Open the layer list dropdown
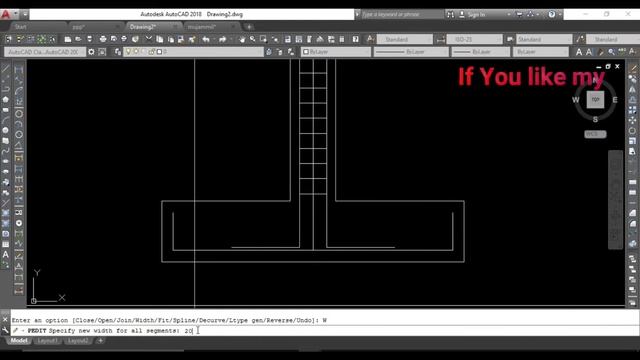Screen dimensions: 640x360 (x=194, y=52)
